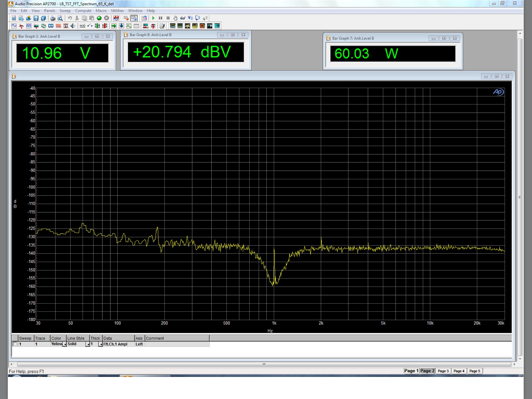
Task: Open the Bar Graph panel icon
Action: point(145,26)
